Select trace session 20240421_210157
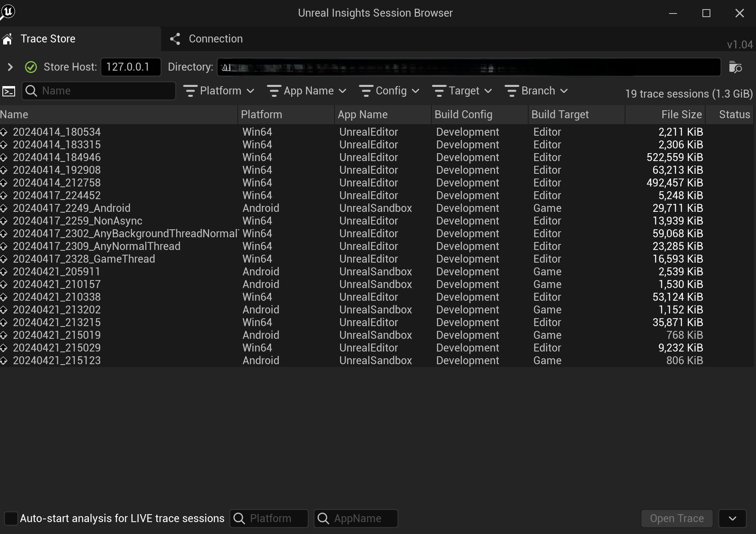The height and width of the screenshot is (534, 756). [377, 284]
